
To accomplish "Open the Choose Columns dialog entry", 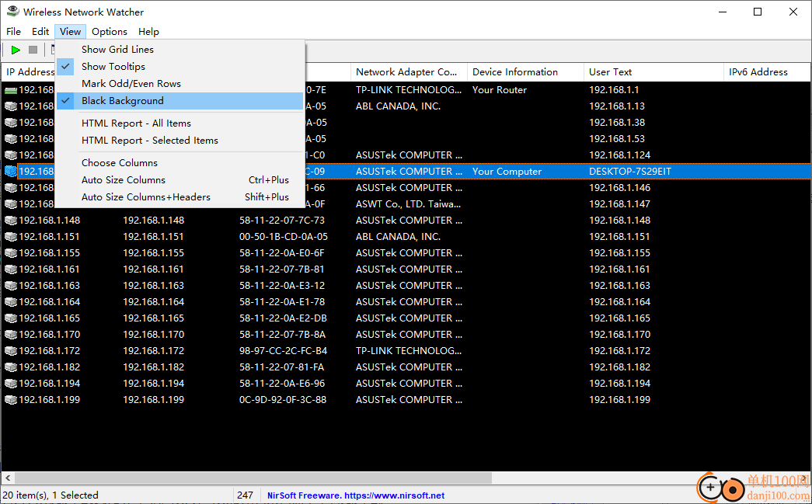I will coord(179,162).
